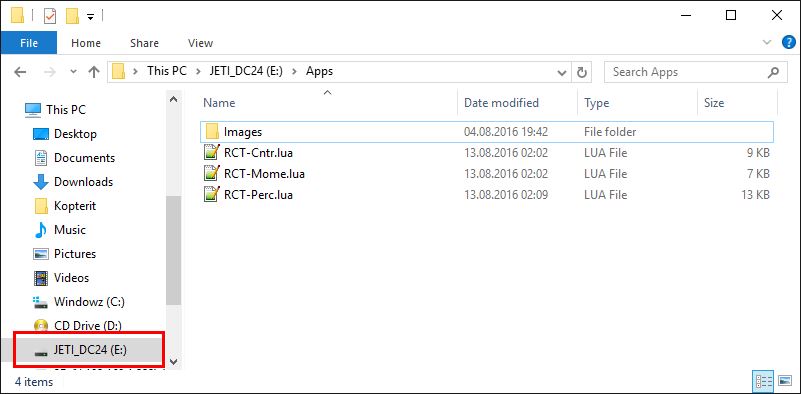Go up one level with the Up arrow

point(93,72)
